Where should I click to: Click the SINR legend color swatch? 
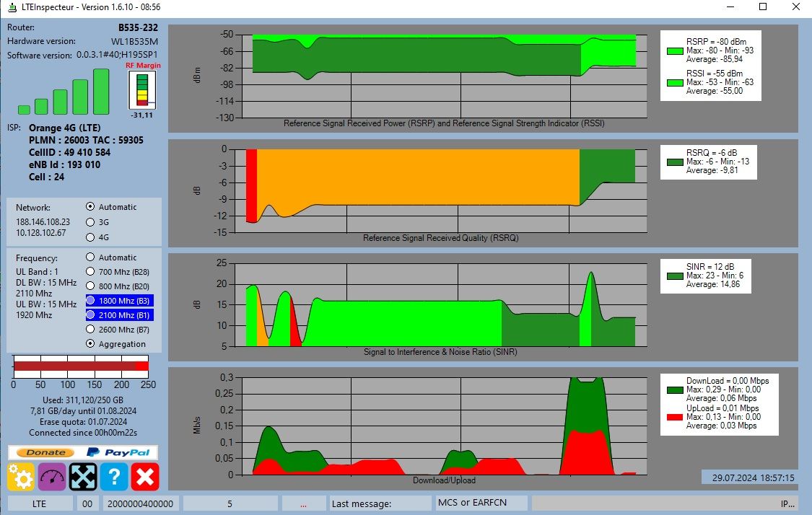point(675,276)
